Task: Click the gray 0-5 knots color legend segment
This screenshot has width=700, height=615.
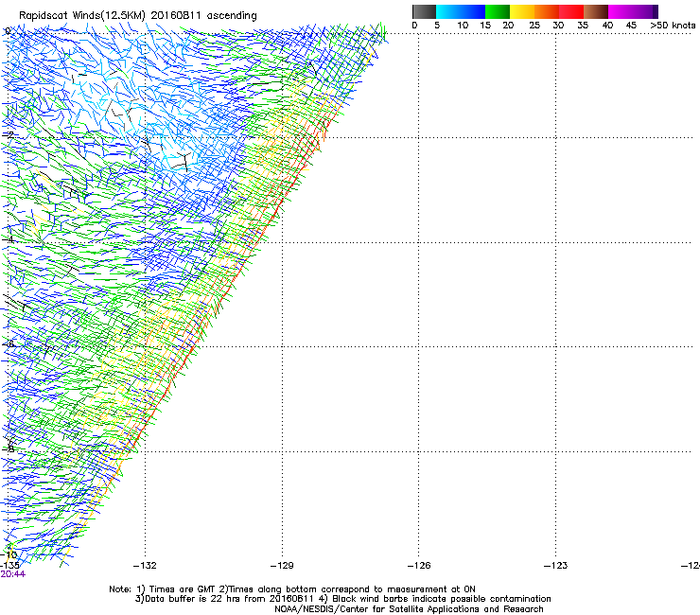Action: (424, 11)
